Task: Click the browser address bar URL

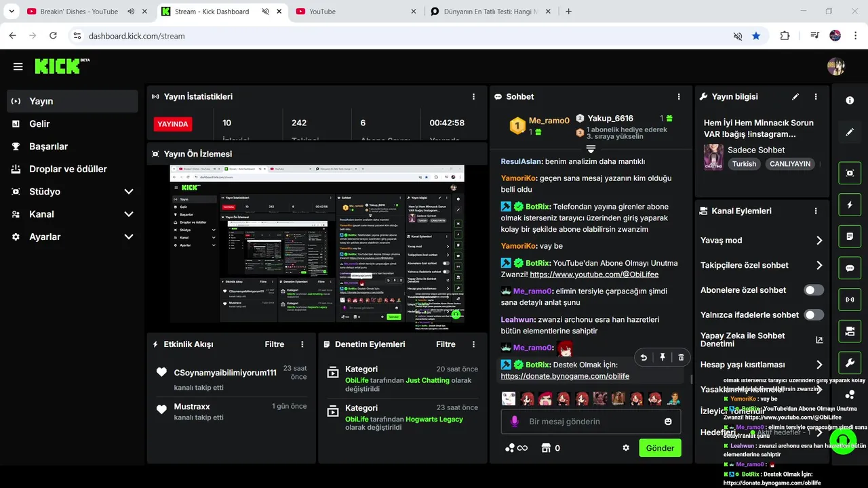Action: pyautogui.click(x=136, y=36)
